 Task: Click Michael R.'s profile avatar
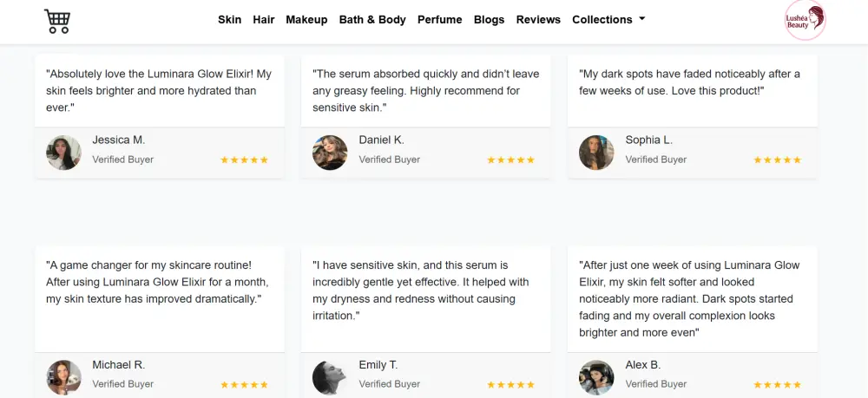pos(63,377)
